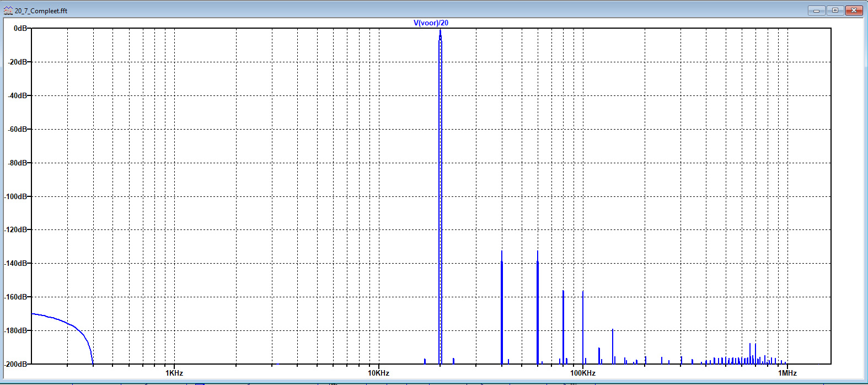This screenshot has height=385, width=868.
Task: Click the 1MHz frequency axis label
Action: pyautogui.click(x=787, y=373)
